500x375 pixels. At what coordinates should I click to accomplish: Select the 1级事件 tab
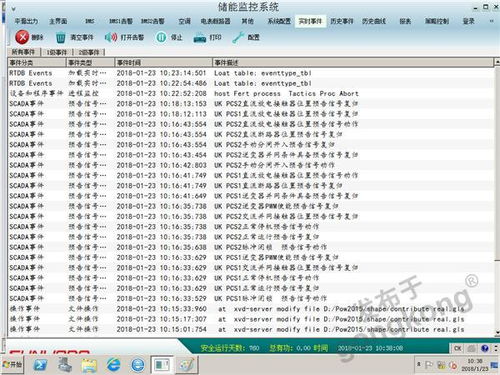click(x=56, y=52)
